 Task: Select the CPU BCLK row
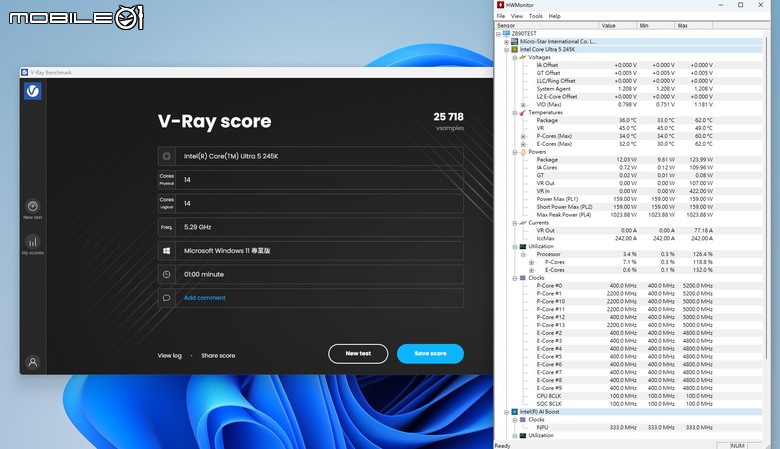click(x=624, y=396)
